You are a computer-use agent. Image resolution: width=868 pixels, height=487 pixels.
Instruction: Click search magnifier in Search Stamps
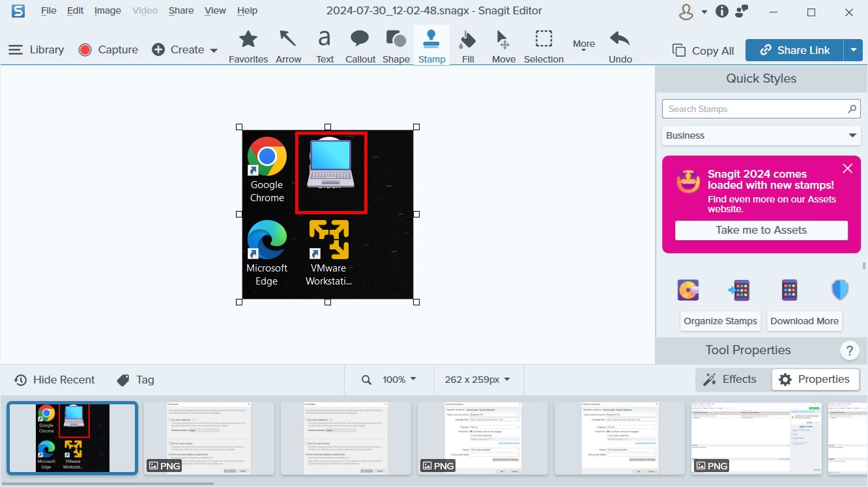pos(852,109)
